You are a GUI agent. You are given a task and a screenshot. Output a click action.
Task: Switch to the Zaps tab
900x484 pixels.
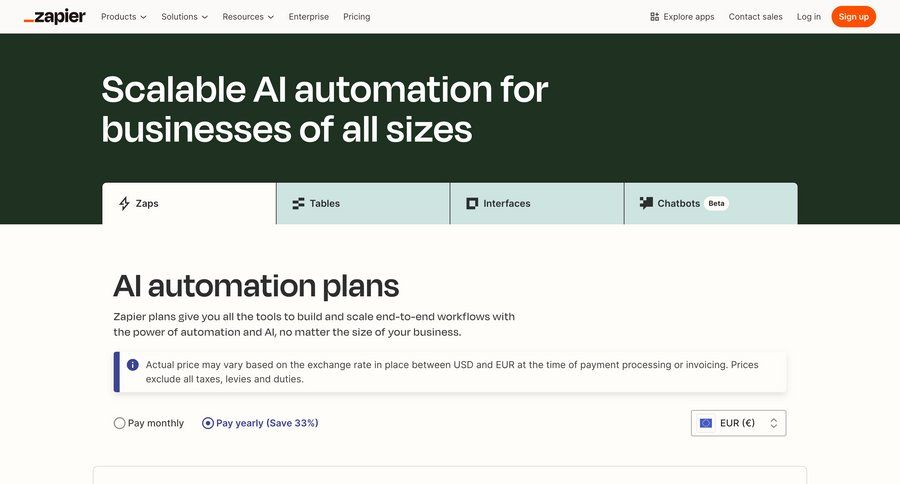[189, 203]
